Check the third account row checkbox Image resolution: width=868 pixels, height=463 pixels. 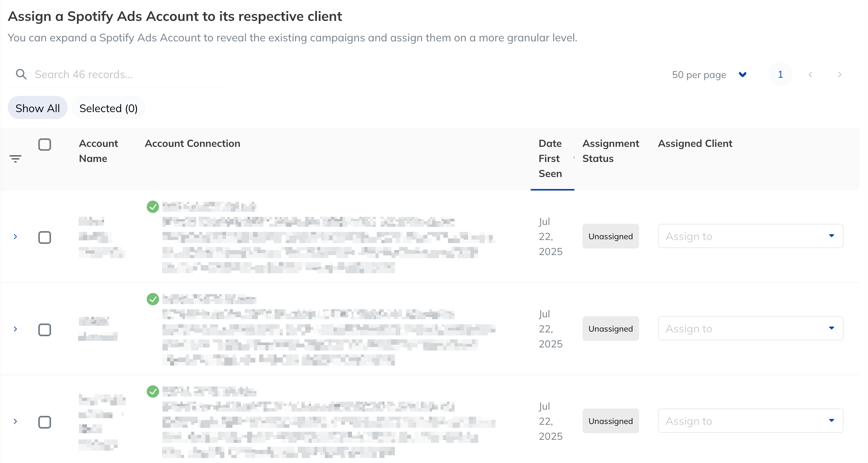[45, 422]
